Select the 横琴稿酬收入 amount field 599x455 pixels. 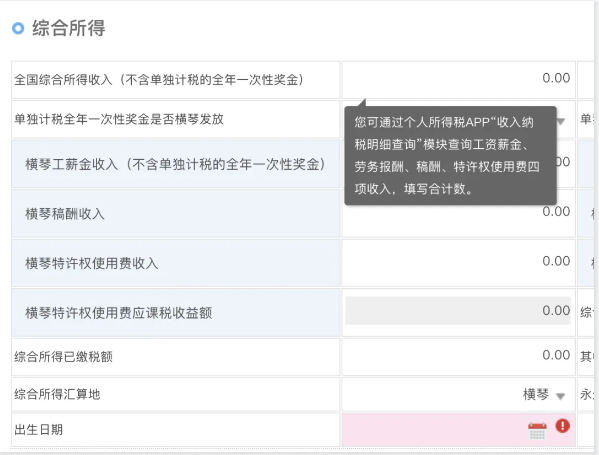(x=458, y=213)
